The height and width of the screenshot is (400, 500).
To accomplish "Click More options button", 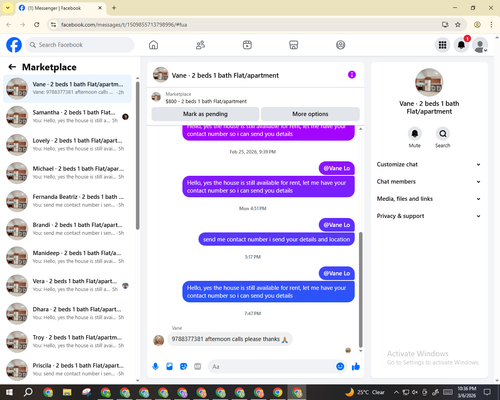I will pyautogui.click(x=310, y=114).
